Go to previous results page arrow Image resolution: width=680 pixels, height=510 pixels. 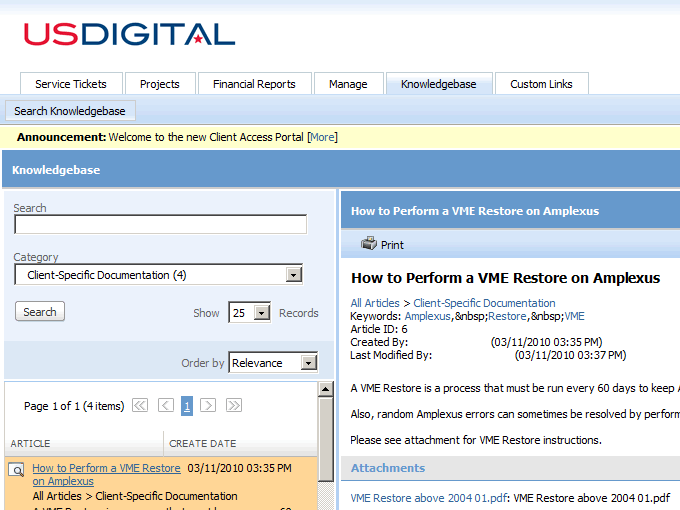click(166, 405)
